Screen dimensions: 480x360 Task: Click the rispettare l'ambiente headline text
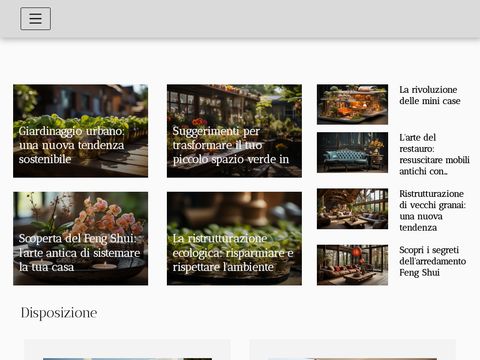click(223, 267)
